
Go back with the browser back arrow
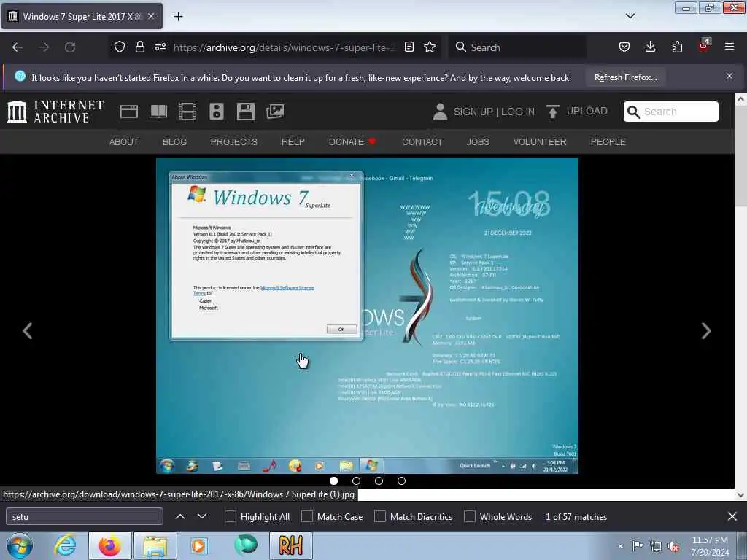(x=18, y=47)
